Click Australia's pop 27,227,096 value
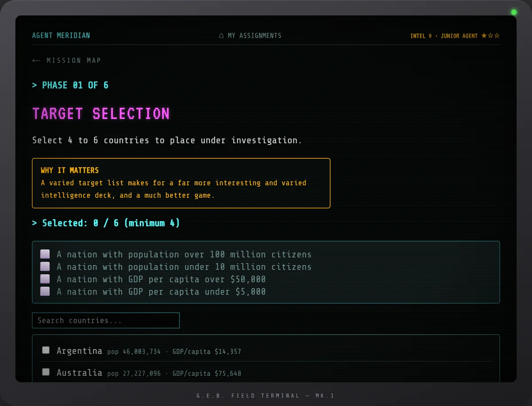 click(134, 374)
